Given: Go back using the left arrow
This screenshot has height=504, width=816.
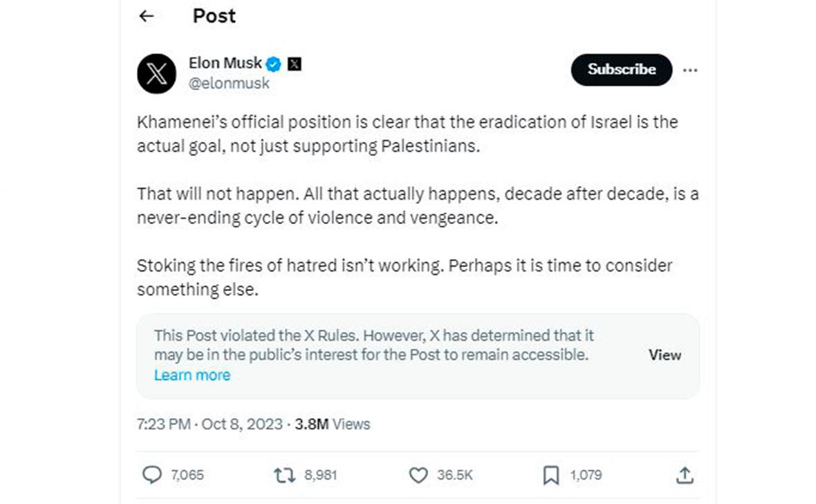Looking at the screenshot, I should tap(146, 17).
